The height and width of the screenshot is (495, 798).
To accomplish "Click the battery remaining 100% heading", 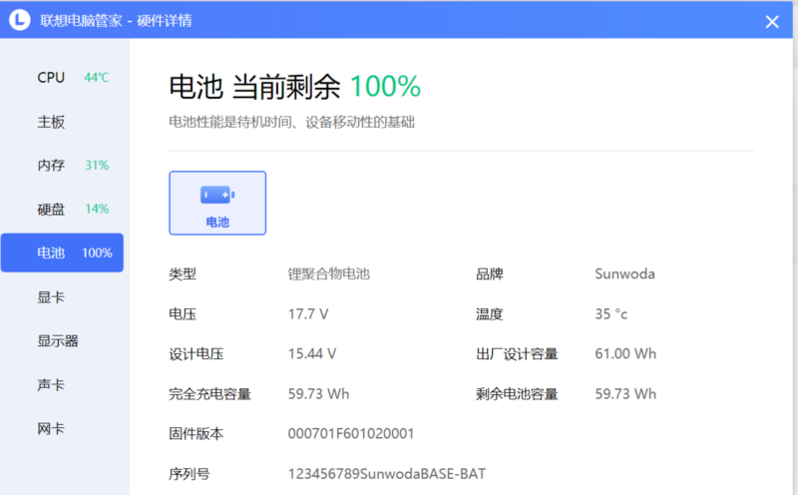I will (x=295, y=87).
